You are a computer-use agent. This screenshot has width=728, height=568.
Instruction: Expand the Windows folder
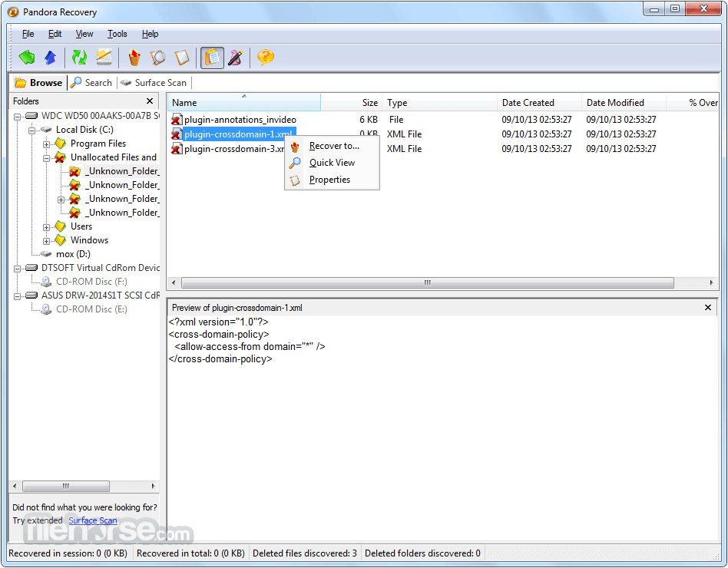coord(46,241)
